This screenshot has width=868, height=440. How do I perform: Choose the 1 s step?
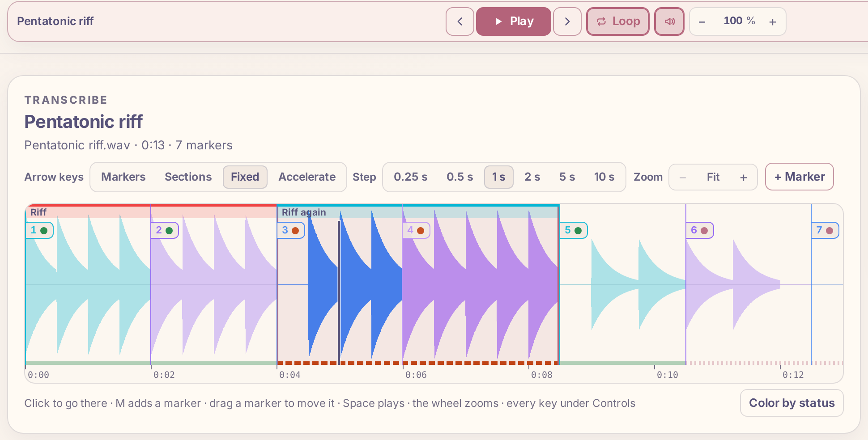[x=498, y=177]
